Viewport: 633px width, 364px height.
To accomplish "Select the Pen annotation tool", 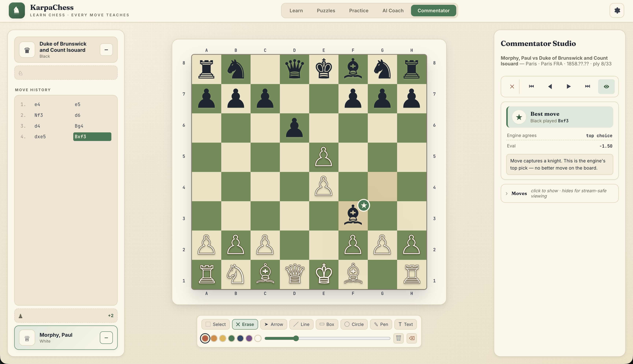I will (381, 324).
